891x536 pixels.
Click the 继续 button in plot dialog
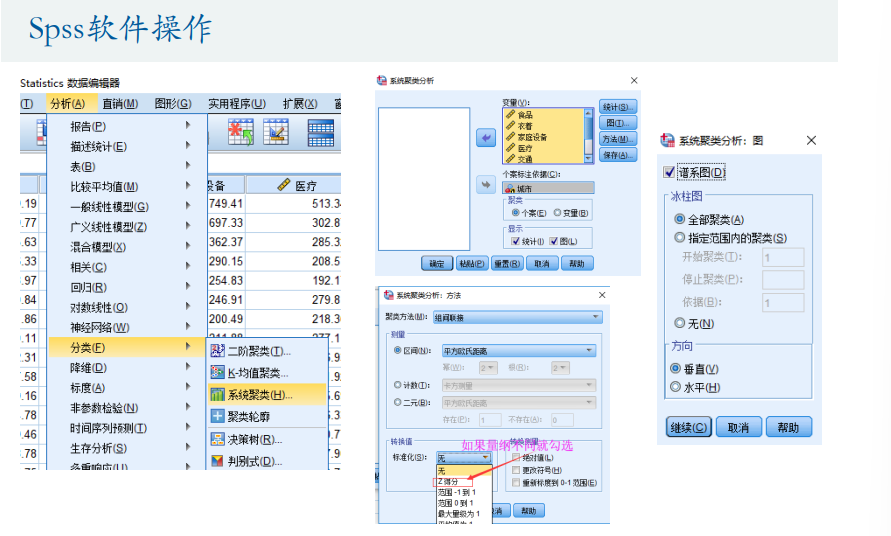[688, 427]
